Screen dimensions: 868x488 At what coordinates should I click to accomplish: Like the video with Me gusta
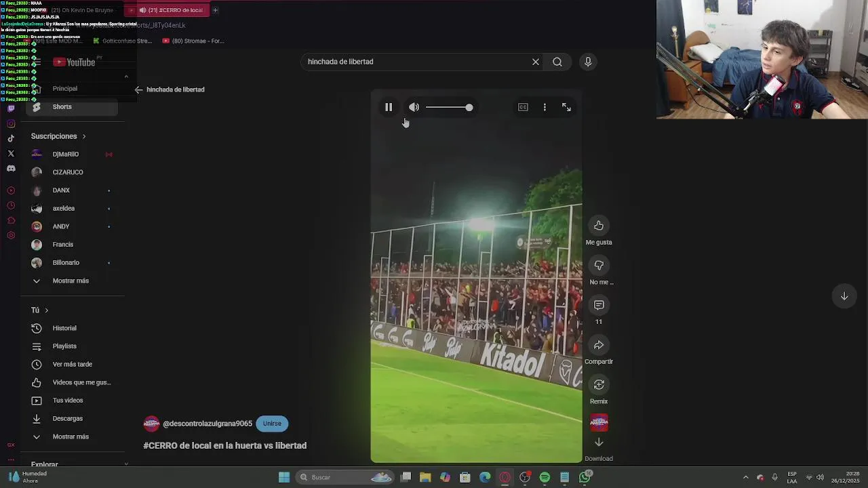tap(599, 226)
